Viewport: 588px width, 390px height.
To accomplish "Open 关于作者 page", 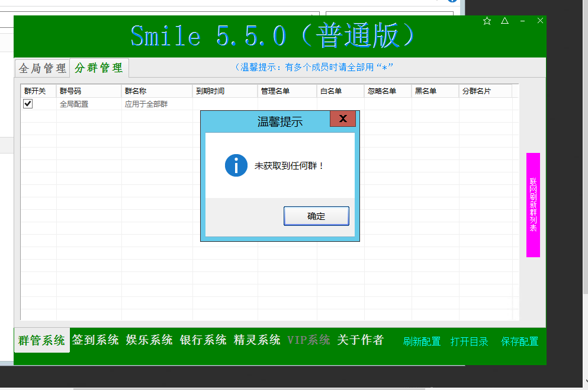I will coord(360,340).
